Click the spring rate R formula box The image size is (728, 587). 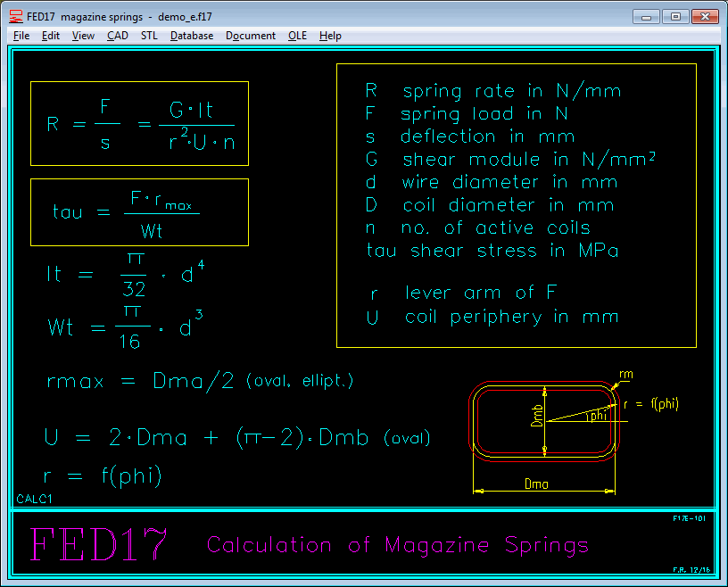140,123
